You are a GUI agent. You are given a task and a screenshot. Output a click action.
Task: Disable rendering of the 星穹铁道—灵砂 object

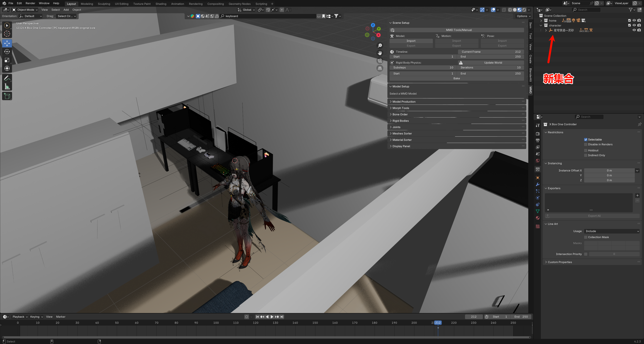coord(639,30)
